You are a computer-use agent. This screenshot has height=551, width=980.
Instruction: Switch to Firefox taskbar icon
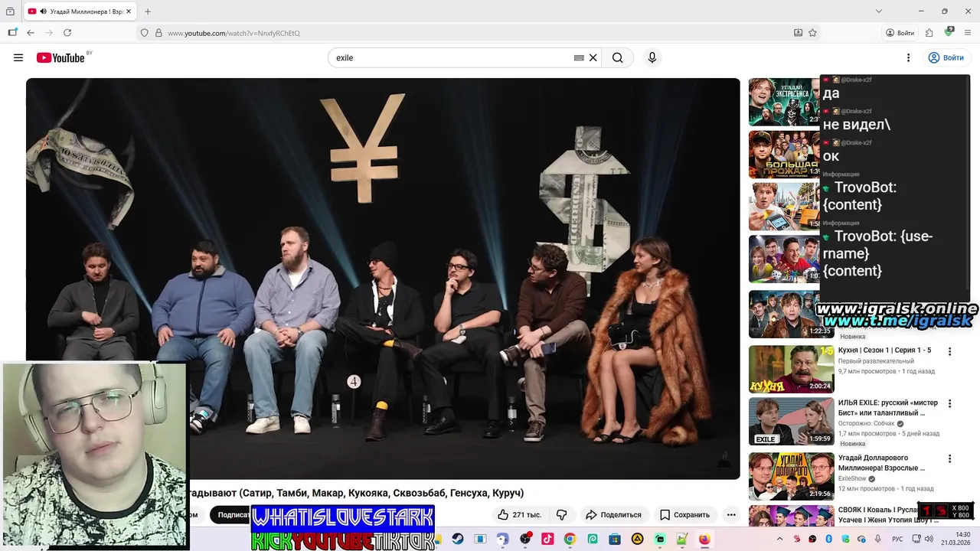[x=704, y=539]
